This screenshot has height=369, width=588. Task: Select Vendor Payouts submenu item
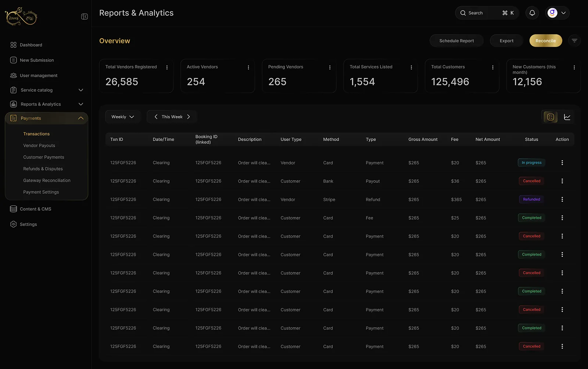(x=39, y=146)
